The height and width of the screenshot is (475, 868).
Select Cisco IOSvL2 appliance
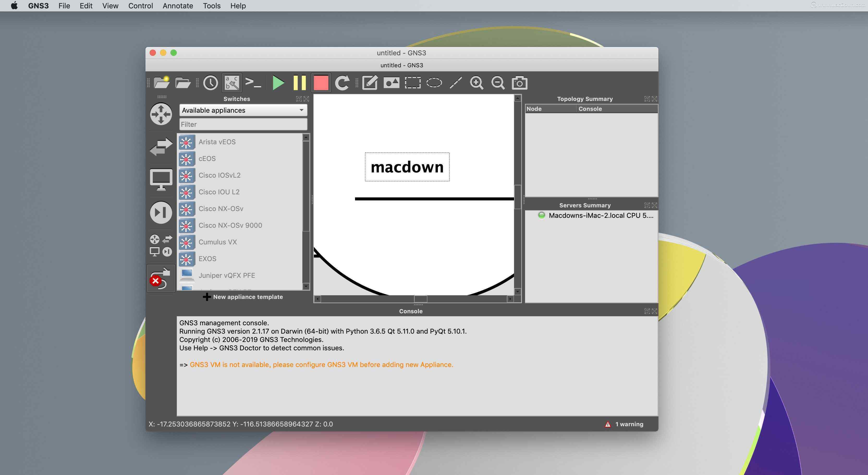(240, 175)
